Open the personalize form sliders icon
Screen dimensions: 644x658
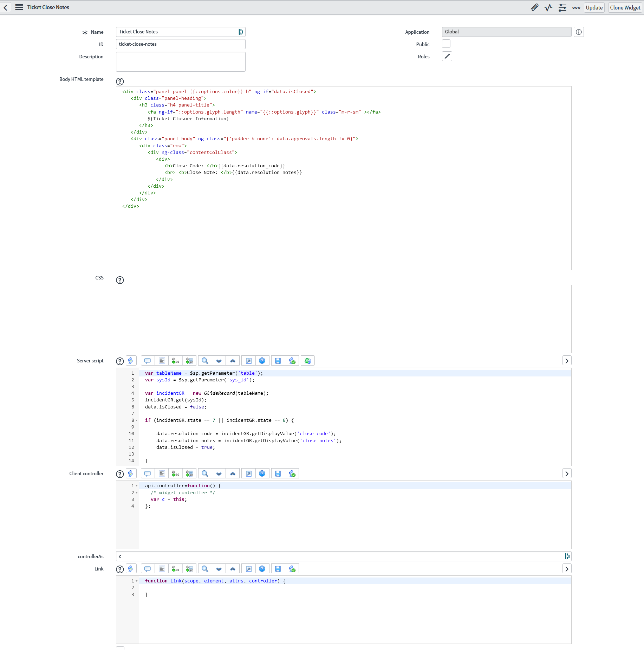click(x=562, y=7)
